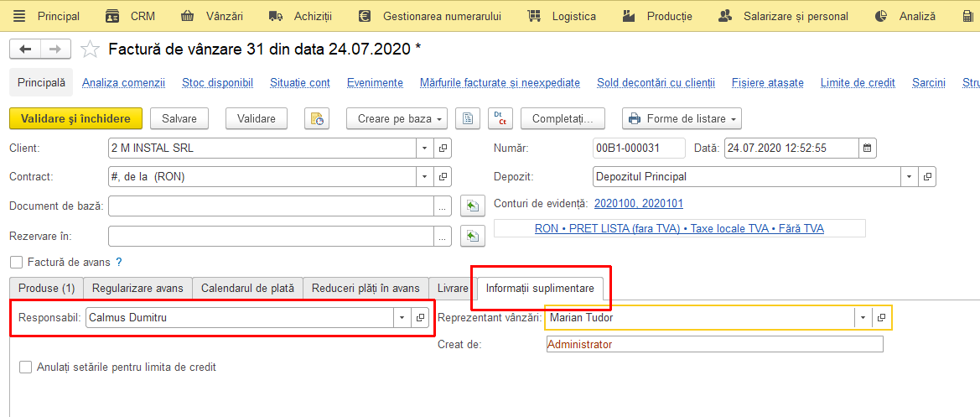Click the Salarizare și personal people icon
This screenshot has width=980, height=417.
pyautogui.click(x=725, y=16)
